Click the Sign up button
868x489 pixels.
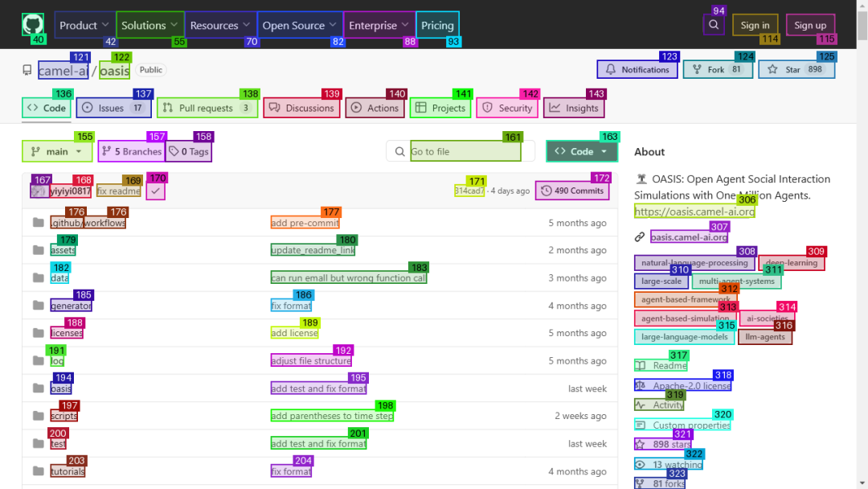tap(810, 25)
